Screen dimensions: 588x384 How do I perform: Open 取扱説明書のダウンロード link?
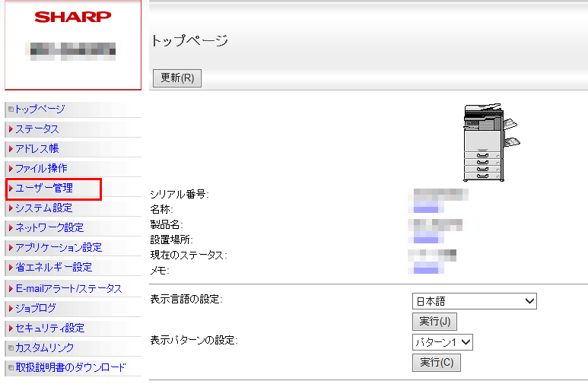70,368
